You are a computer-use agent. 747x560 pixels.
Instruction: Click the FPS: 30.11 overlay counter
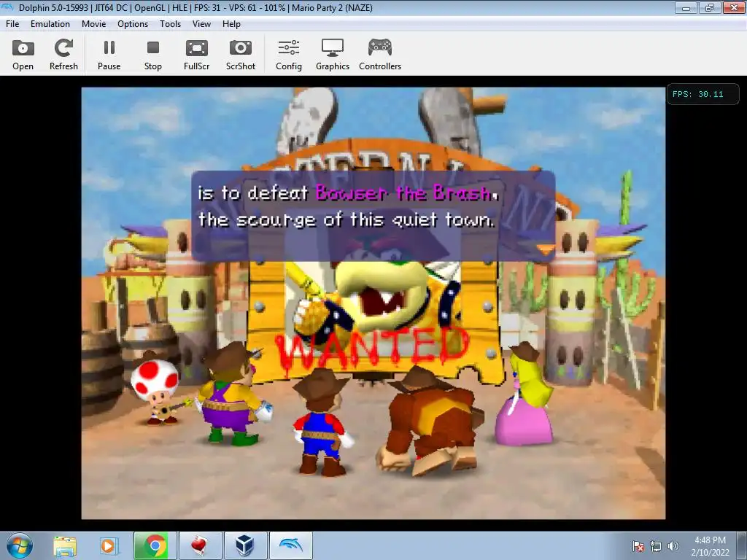pyautogui.click(x=703, y=94)
